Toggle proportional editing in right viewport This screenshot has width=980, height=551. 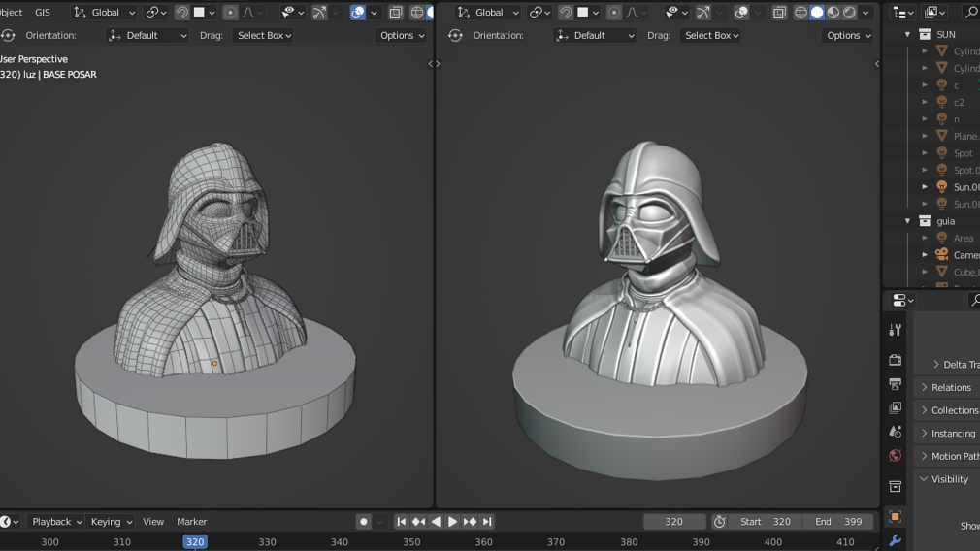click(614, 13)
